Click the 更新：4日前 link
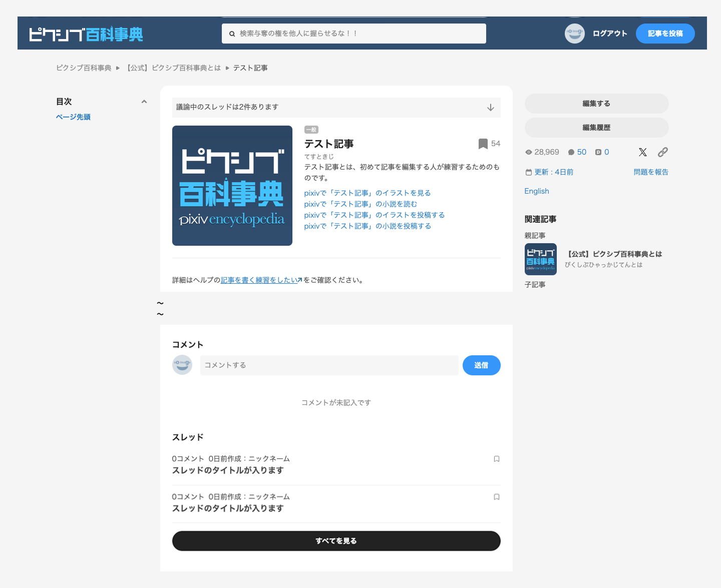 554,172
